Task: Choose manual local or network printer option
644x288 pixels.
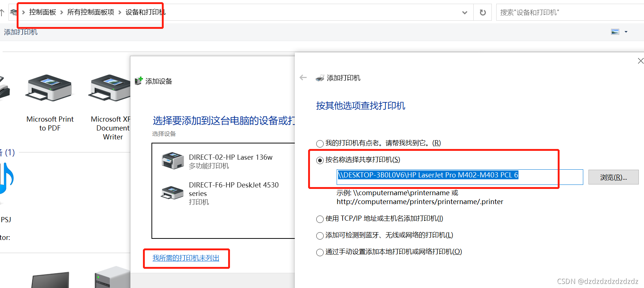Action: pos(320,252)
